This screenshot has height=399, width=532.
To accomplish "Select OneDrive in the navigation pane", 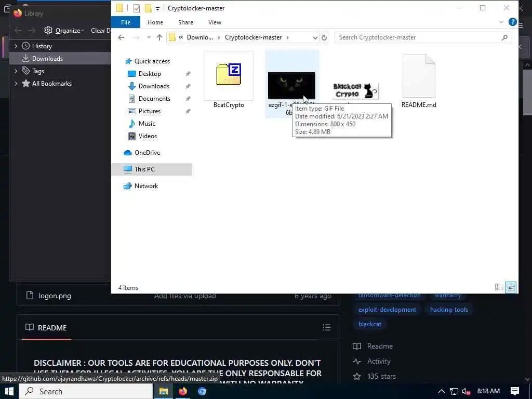I will tap(147, 153).
